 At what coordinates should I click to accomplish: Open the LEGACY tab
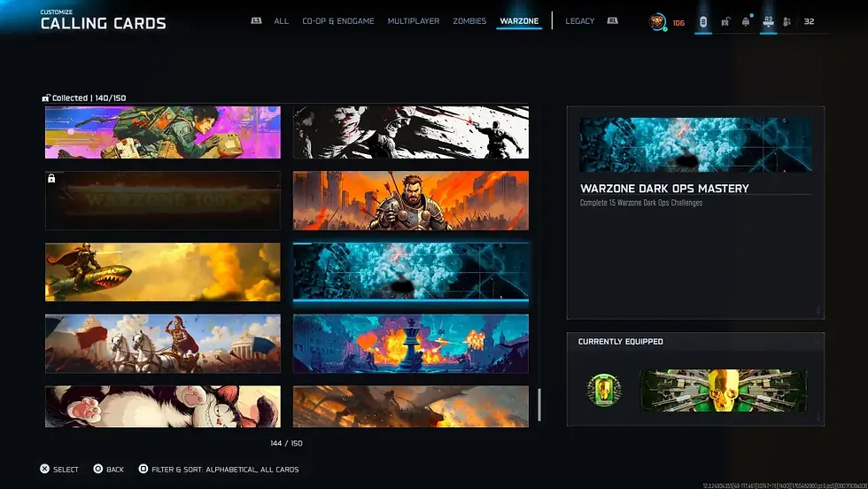point(579,21)
